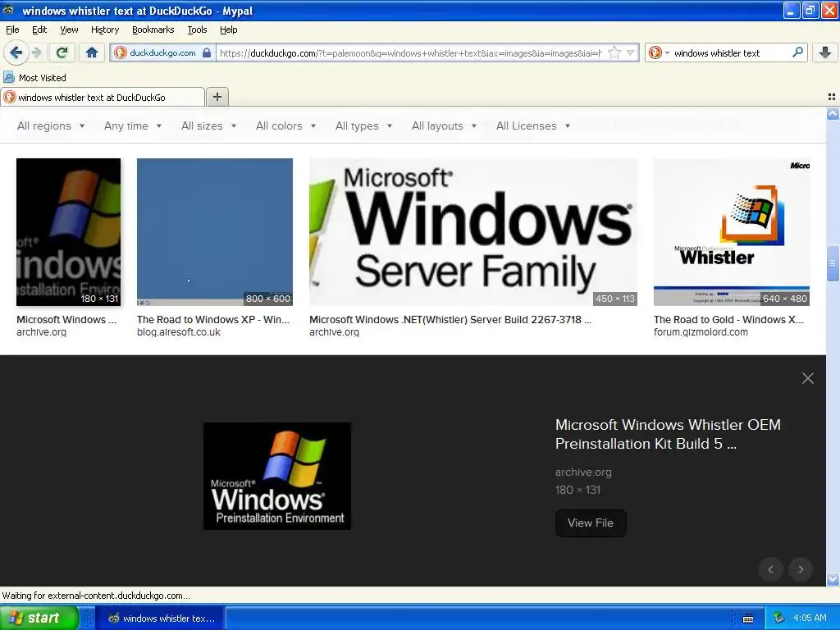The height and width of the screenshot is (630, 840).
Task: Open the File menu
Action: tap(12, 30)
